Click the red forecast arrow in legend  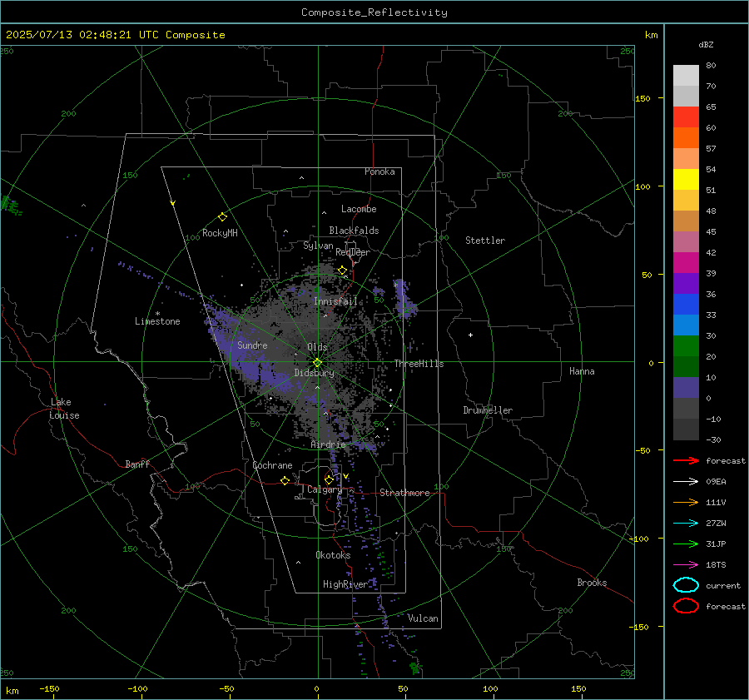coord(686,460)
